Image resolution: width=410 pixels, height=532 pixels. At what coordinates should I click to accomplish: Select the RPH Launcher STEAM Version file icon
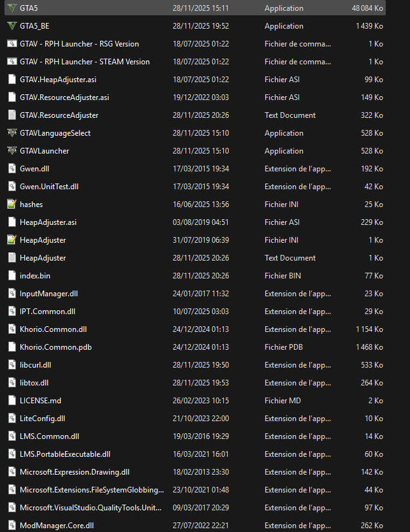[x=12, y=61]
